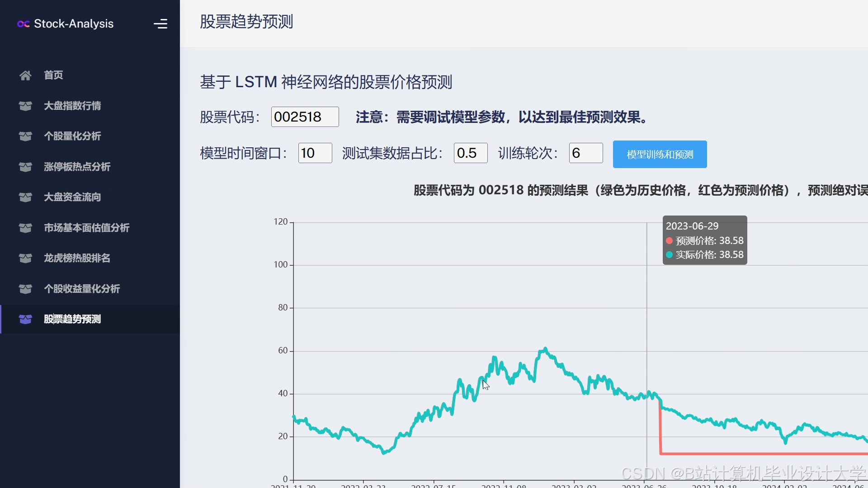
Task: Click the box icon next to 涨停板热点分析
Action: [25, 167]
